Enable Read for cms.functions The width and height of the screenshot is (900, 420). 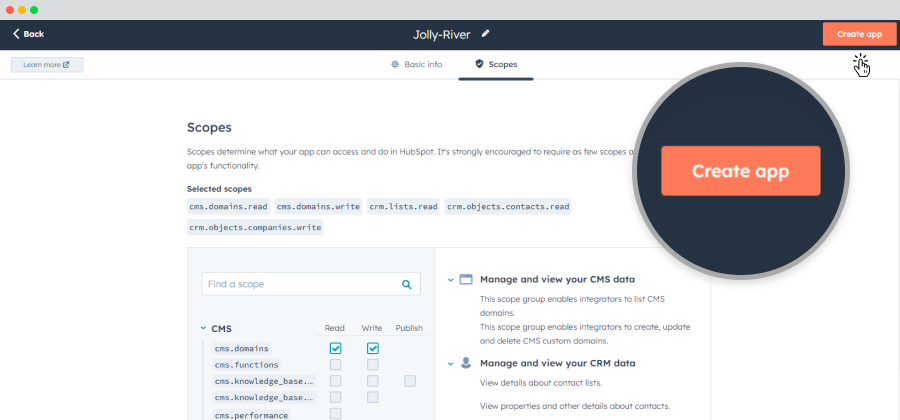[336, 364]
